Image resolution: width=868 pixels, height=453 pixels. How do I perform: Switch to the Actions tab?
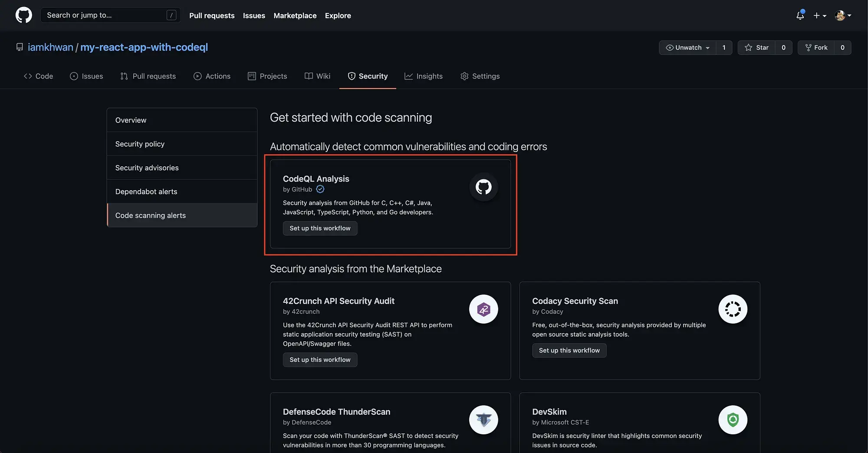[212, 76]
